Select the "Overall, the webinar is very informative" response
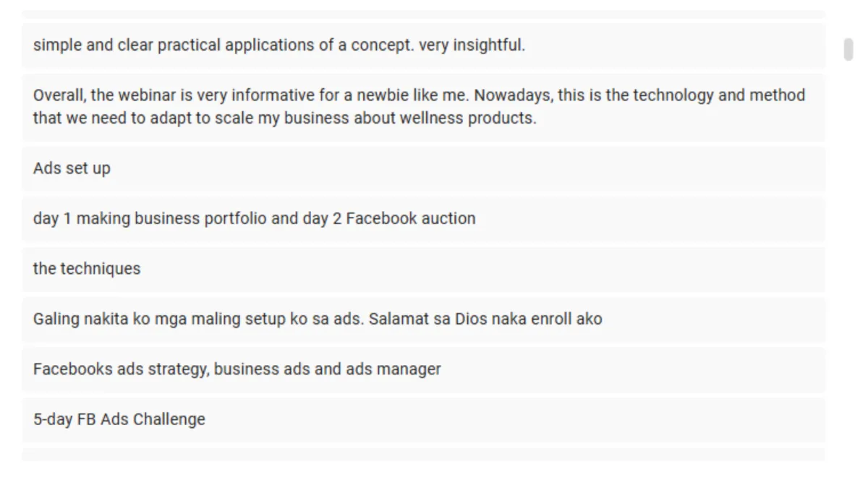Image resolution: width=868 pixels, height=488 pixels. [423, 107]
